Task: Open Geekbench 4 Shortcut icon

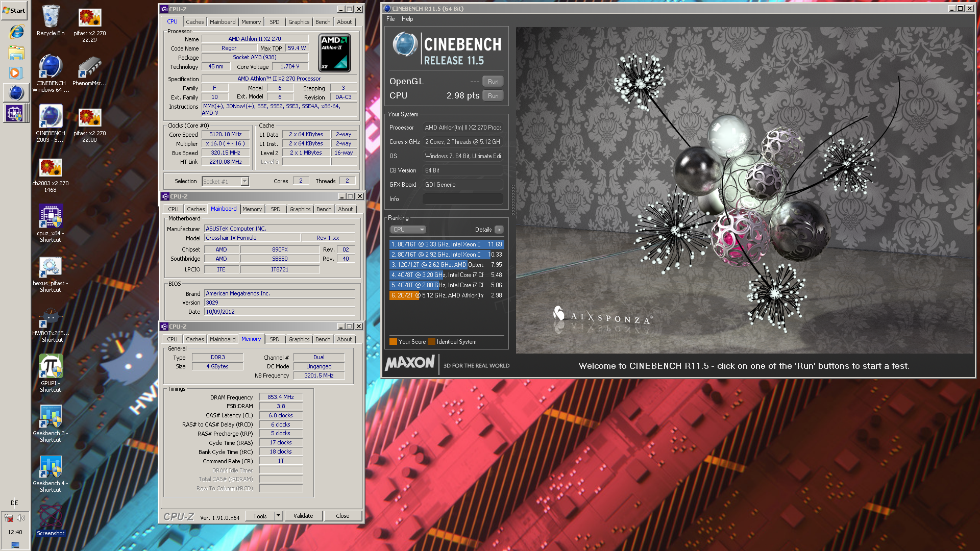Action: (x=51, y=473)
